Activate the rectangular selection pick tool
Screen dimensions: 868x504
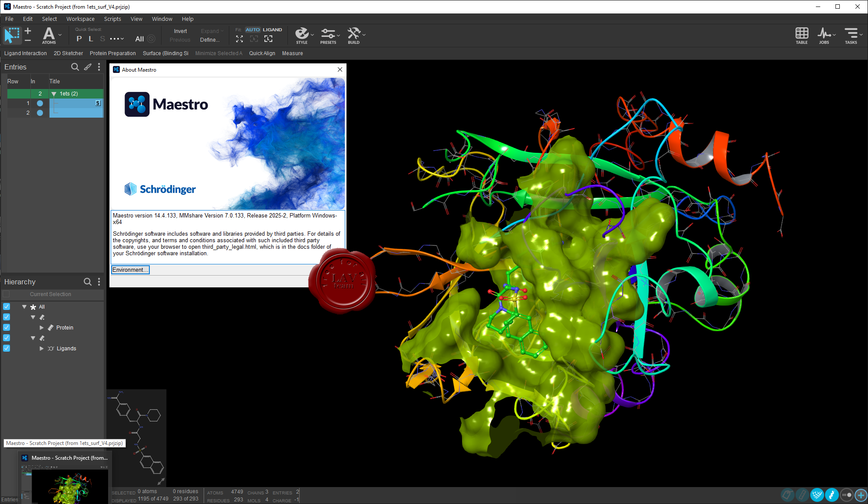tap(12, 35)
